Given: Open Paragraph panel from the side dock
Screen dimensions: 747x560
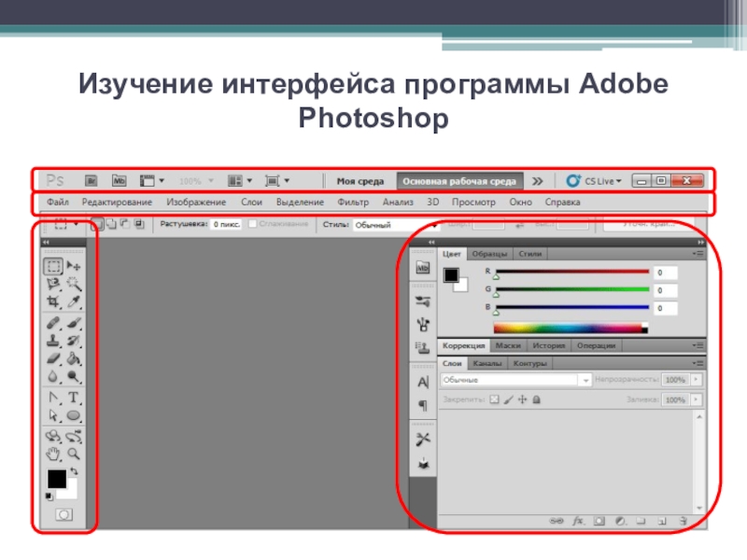Looking at the screenshot, I should [423, 406].
